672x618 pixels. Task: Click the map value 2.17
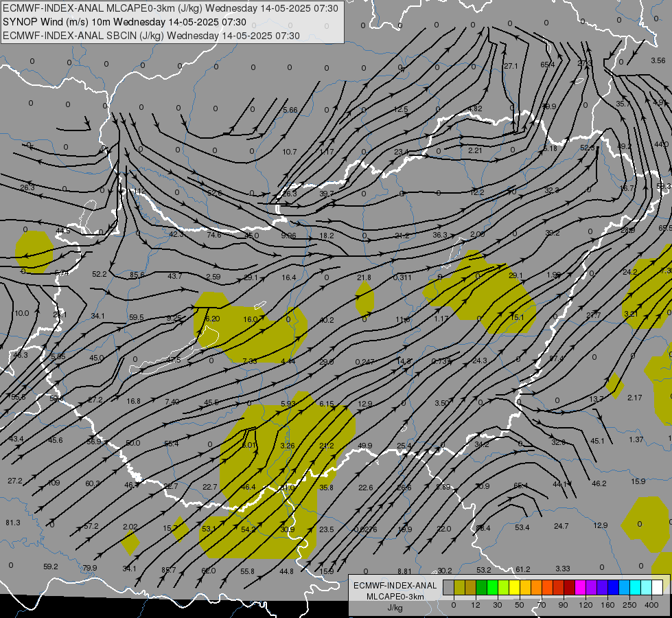(x=635, y=398)
